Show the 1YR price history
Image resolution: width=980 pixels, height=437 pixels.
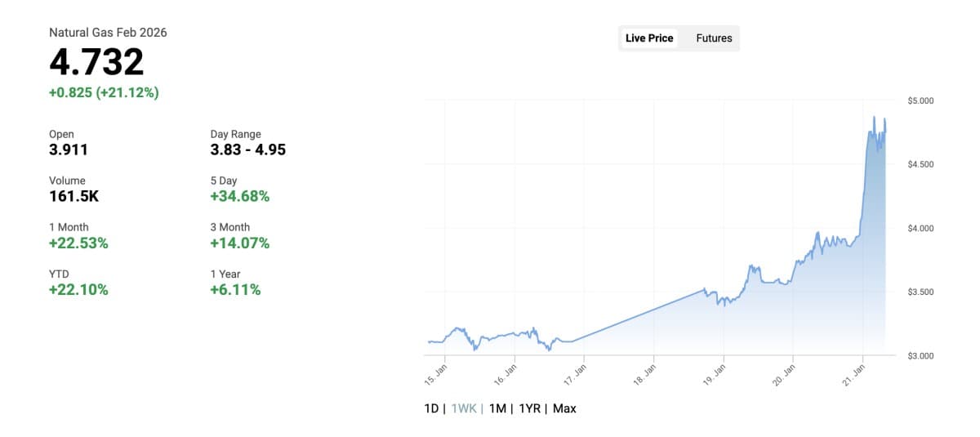tap(529, 408)
